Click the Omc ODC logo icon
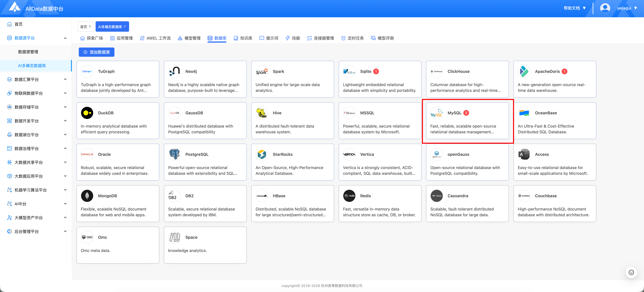Screen dimensions: 644x292 click(87, 237)
